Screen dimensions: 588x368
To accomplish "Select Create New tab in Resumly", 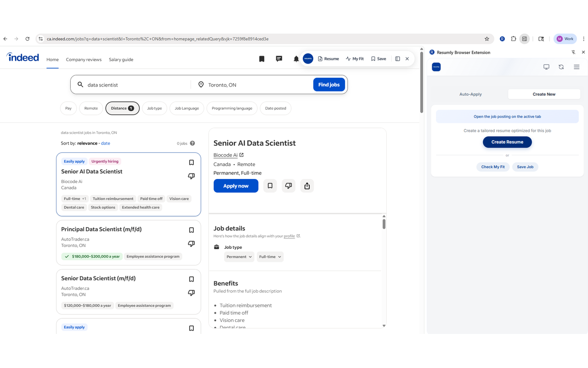I will pyautogui.click(x=544, y=94).
